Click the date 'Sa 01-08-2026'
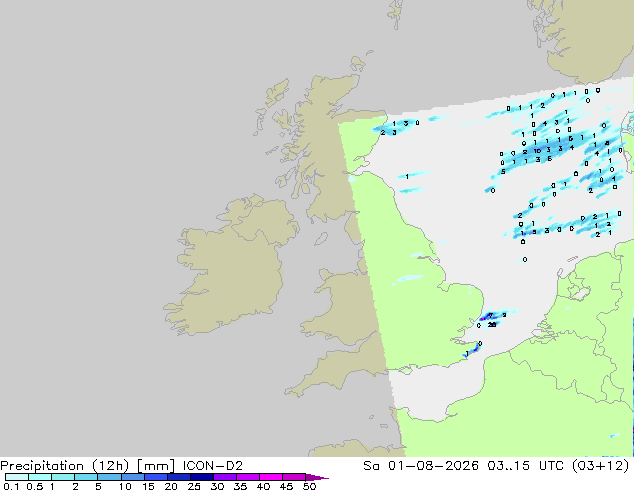Screen dimensions: 634x490 [421, 466]
